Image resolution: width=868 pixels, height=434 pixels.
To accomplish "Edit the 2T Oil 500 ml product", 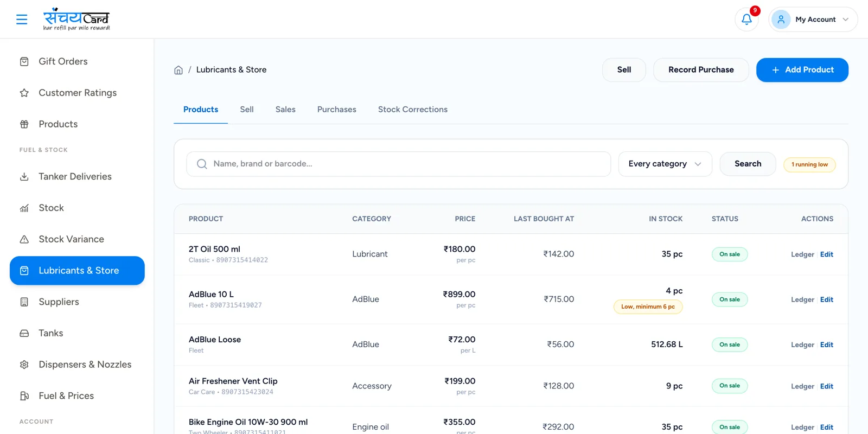I will coord(827,254).
